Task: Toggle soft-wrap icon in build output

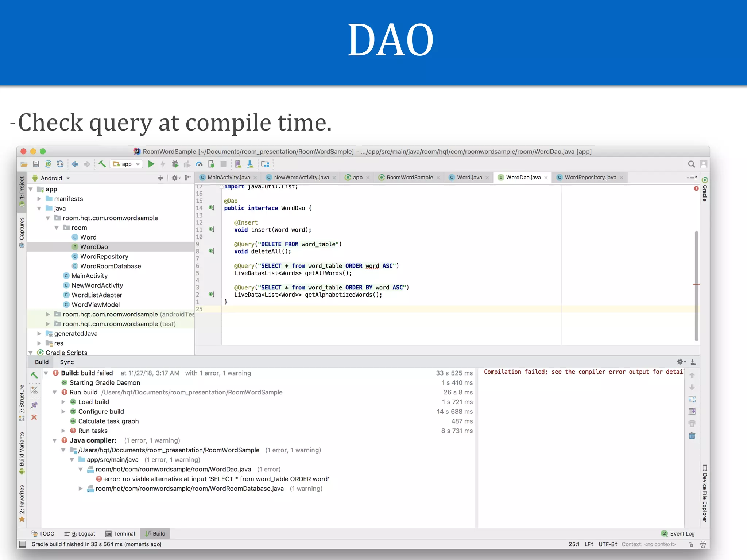Action: coord(692,399)
